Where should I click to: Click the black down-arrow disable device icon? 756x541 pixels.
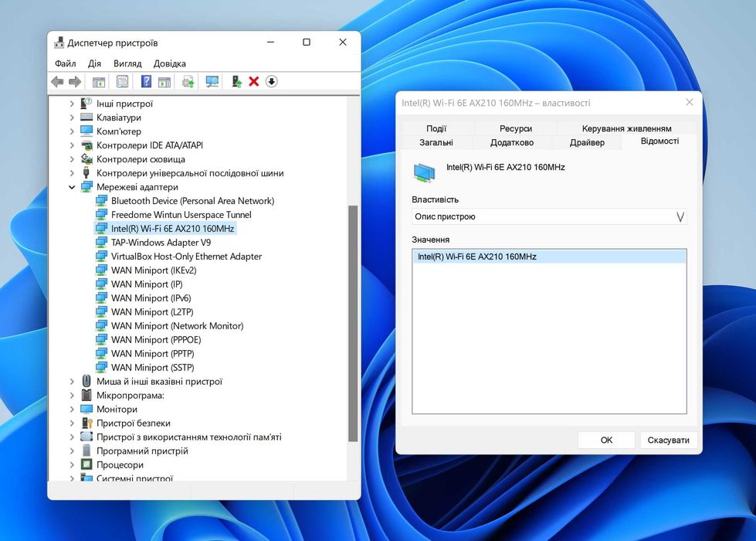tap(272, 82)
